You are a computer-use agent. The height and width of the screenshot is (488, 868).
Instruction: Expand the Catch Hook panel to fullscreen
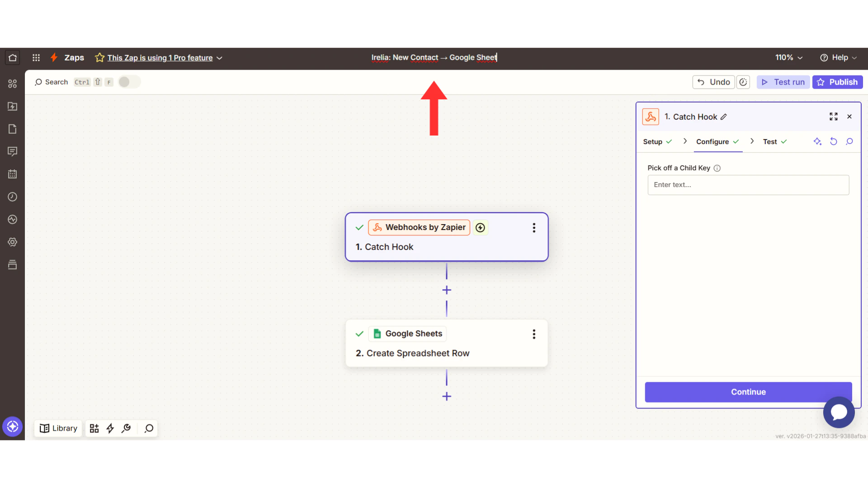[x=833, y=117]
